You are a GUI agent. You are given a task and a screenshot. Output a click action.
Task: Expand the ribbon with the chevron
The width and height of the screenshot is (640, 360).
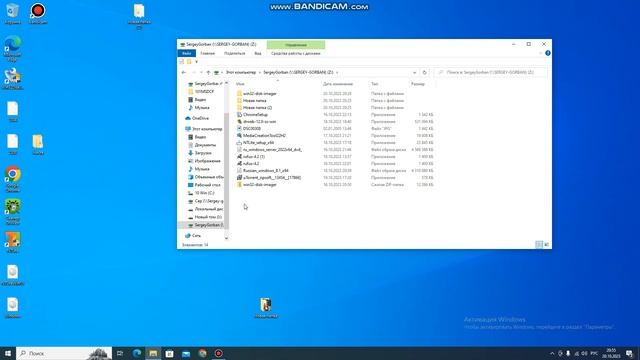pyautogui.click(x=540, y=53)
